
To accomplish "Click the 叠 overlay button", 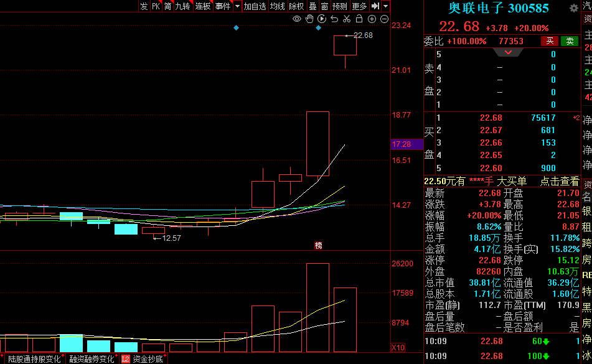I will click(x=312, y=6).
